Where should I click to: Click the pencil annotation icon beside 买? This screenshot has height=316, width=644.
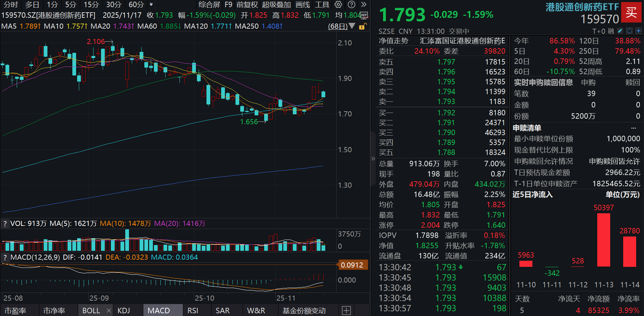[620, 31]
